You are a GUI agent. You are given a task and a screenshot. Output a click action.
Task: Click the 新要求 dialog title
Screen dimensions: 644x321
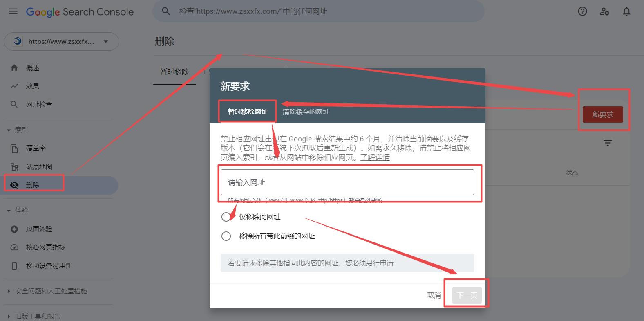pyautogui.click(x=235, y=86)
